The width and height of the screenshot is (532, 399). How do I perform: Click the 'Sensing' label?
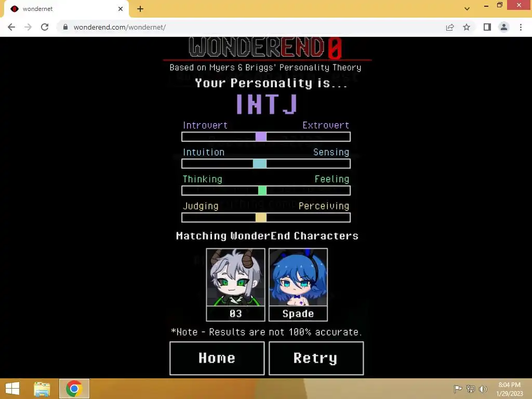[331, 152]
